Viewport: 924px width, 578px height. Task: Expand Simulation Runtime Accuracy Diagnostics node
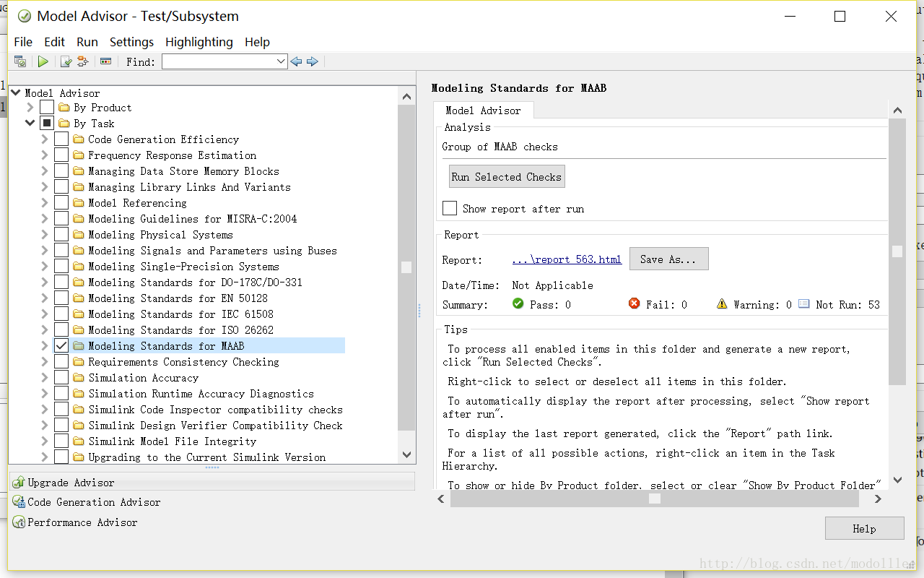pos(45,394)
